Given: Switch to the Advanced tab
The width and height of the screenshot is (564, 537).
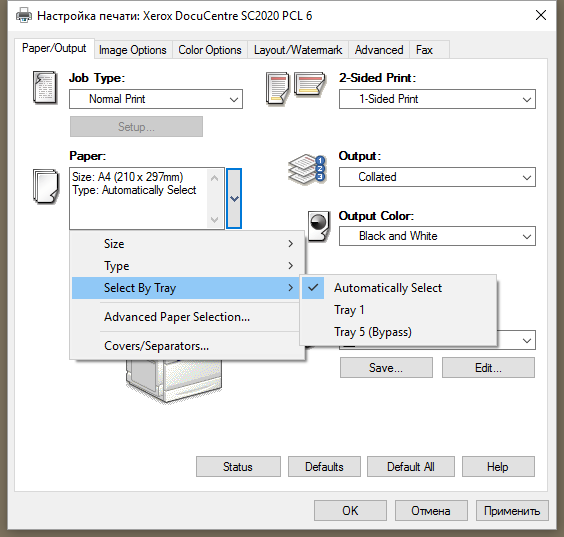Looking at the screenshot, I should point(379,50).
